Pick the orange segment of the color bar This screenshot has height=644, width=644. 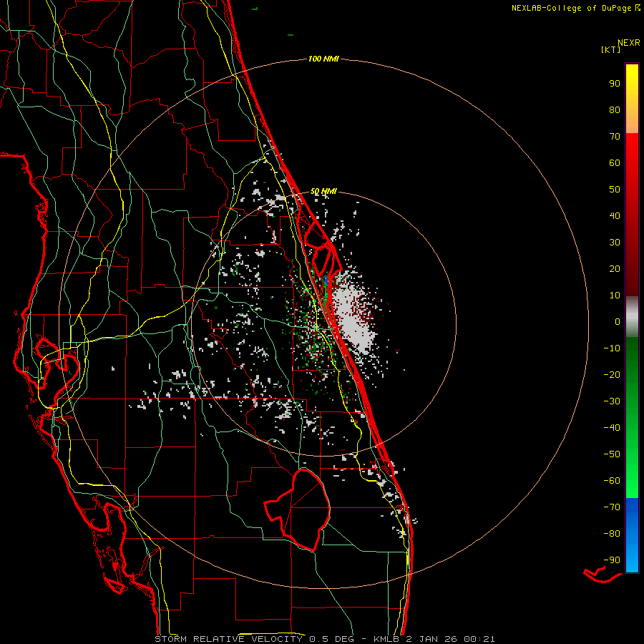(x=632, y=121)
